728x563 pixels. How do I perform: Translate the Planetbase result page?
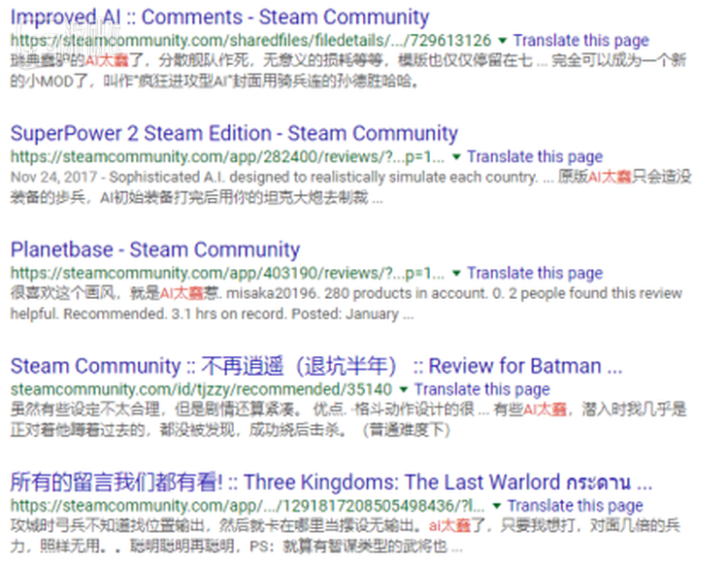coord(535,273)
